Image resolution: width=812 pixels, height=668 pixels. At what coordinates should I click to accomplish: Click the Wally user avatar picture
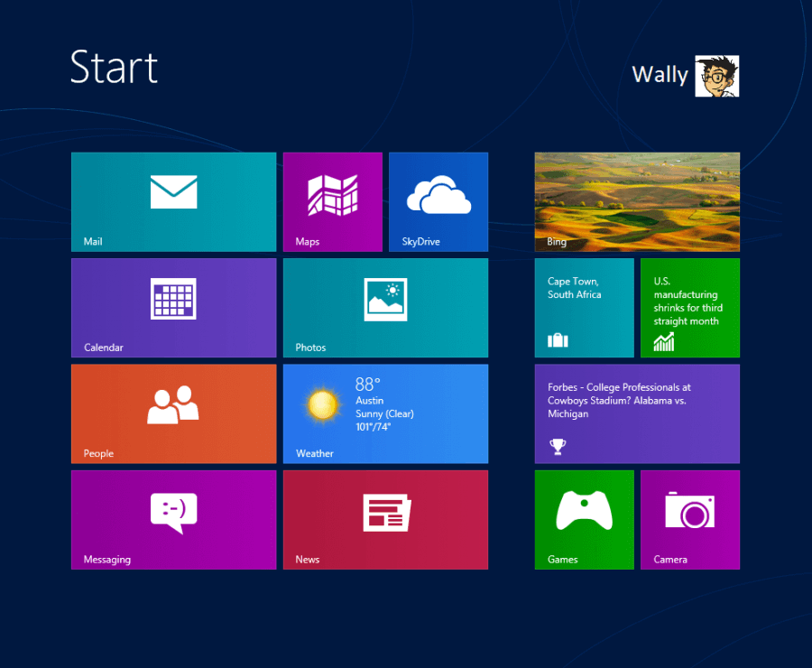[x=717, y=76]
